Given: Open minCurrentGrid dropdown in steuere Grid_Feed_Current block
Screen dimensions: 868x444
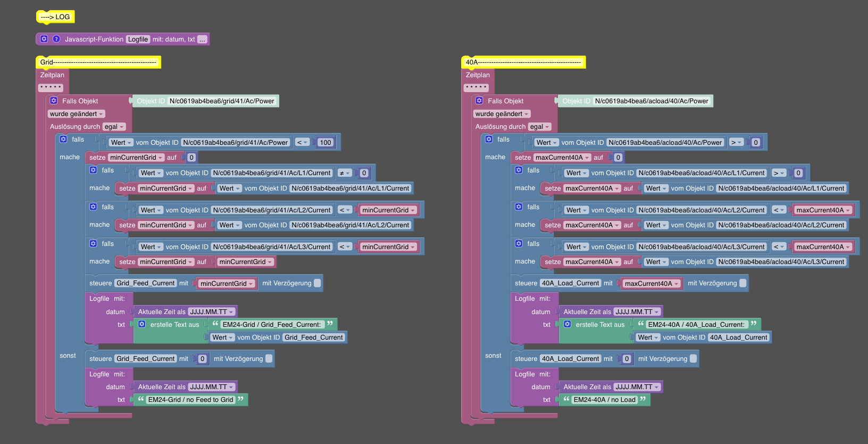Looking at the screenshot, I should pos(227,284).
